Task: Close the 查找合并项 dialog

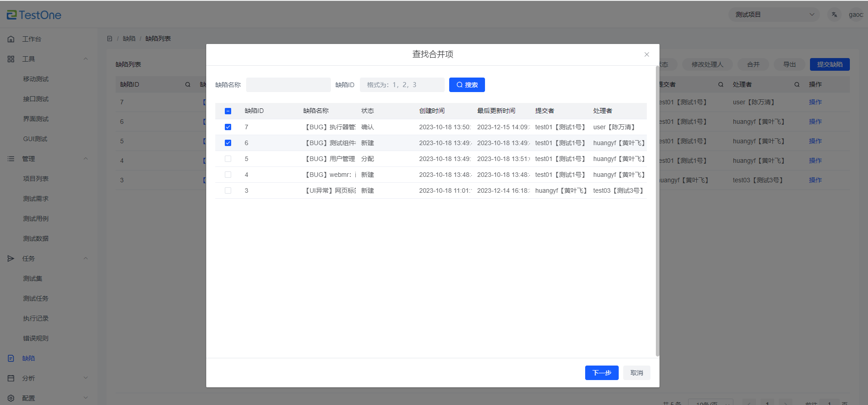Action: coord(647,54)
